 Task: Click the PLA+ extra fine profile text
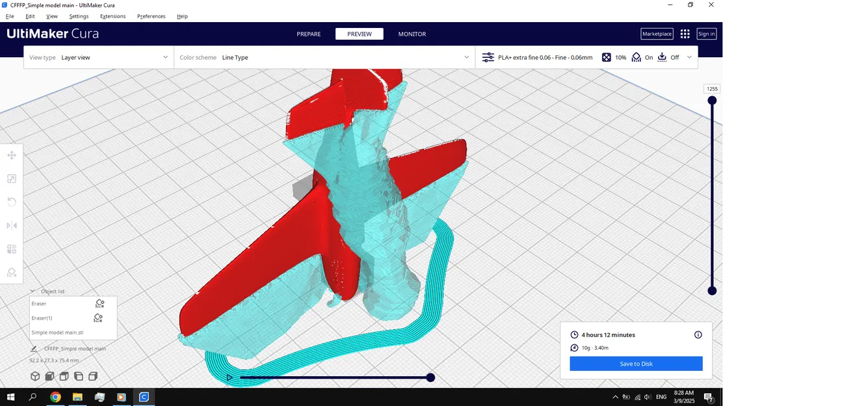[545, 57]
